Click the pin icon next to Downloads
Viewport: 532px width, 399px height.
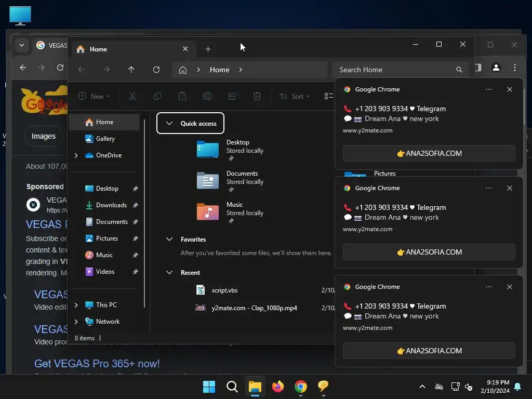[x=136, y=205]
